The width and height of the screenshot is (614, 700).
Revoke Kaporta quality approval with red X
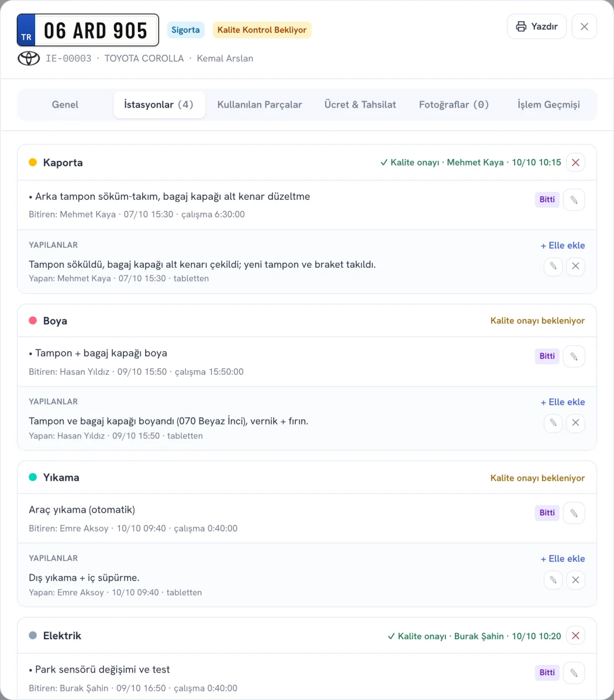pos(575,162)
